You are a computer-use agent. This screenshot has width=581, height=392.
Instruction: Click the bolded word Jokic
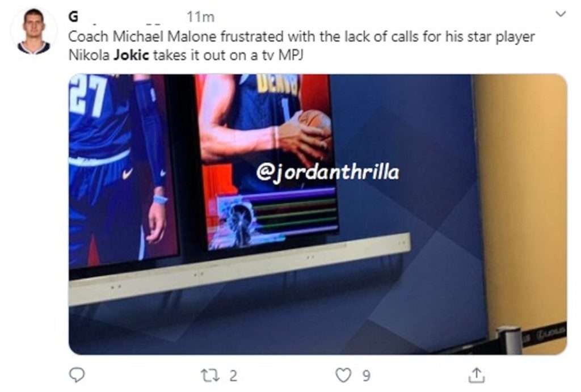click(131, 55)
